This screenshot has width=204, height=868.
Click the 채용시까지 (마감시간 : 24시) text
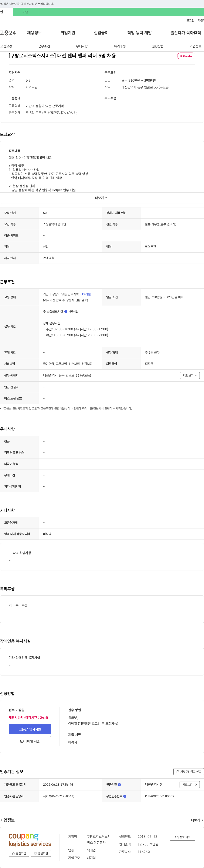(28, 718)
